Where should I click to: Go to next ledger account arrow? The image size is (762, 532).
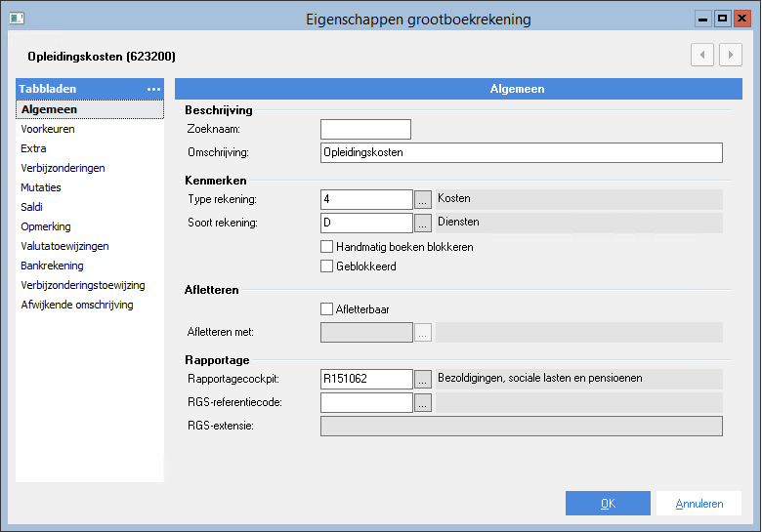coord(731,55)
